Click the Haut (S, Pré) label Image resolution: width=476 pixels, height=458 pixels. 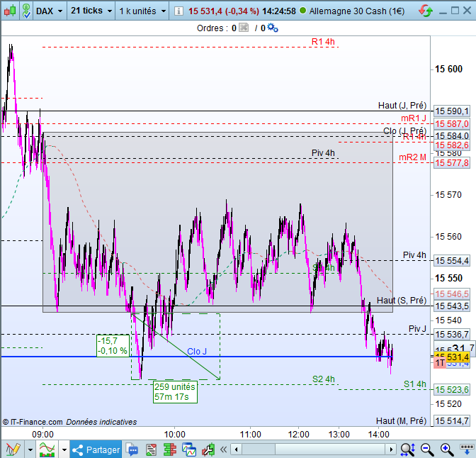(x=402, y=301)
